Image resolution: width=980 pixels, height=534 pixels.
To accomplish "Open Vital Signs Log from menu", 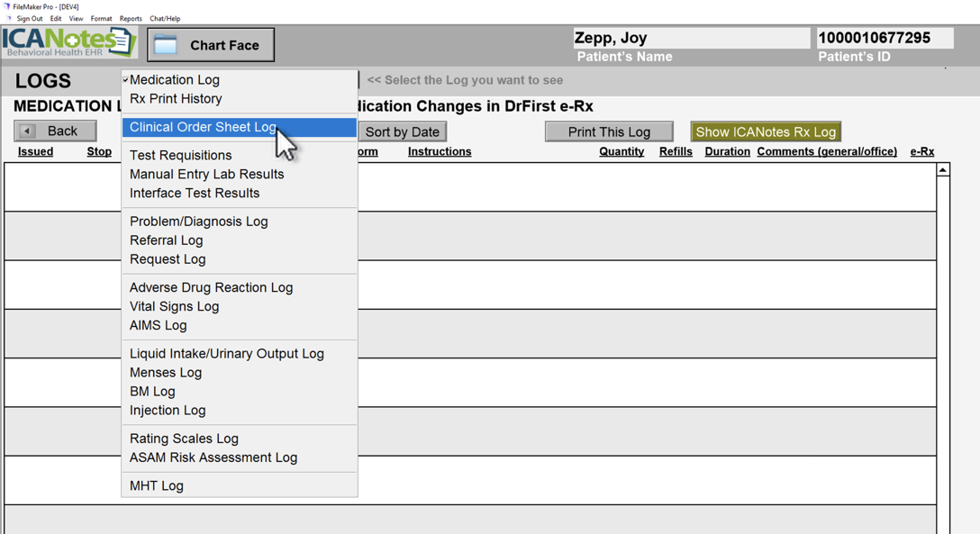I will [174, 307].
